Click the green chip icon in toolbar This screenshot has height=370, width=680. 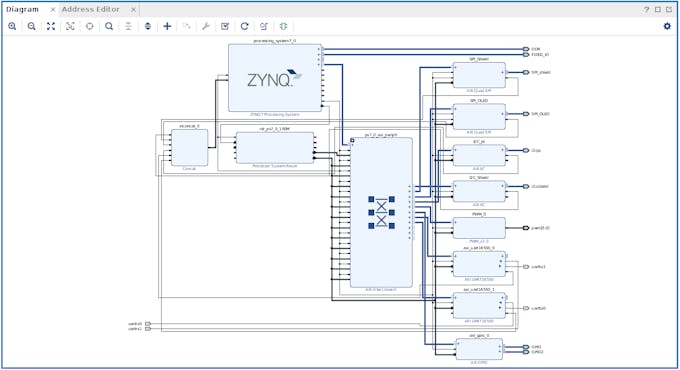283,26
